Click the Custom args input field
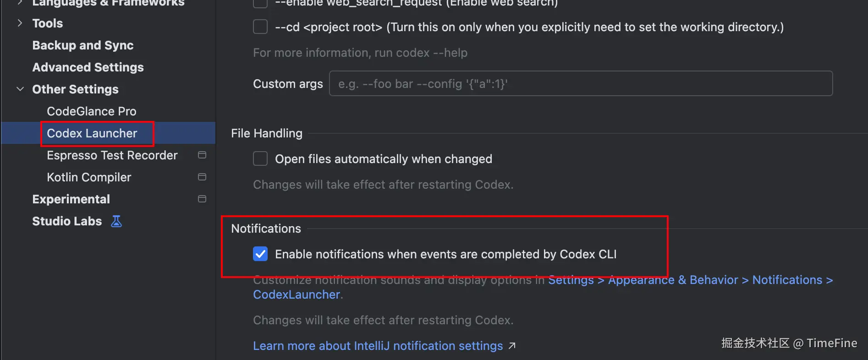Image resolution: width=868 pixels, height=360 pixels. 581,84
